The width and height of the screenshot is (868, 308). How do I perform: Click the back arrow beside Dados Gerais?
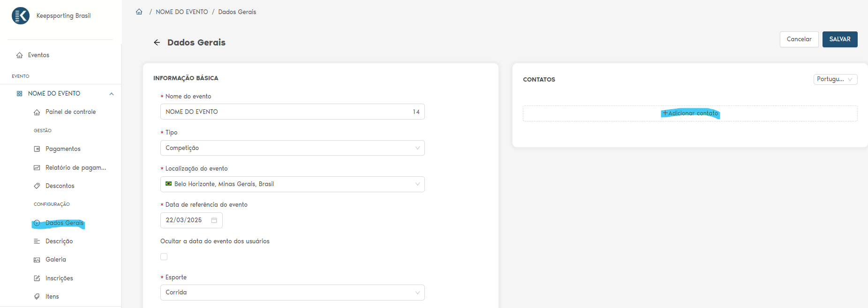point(157,43)
